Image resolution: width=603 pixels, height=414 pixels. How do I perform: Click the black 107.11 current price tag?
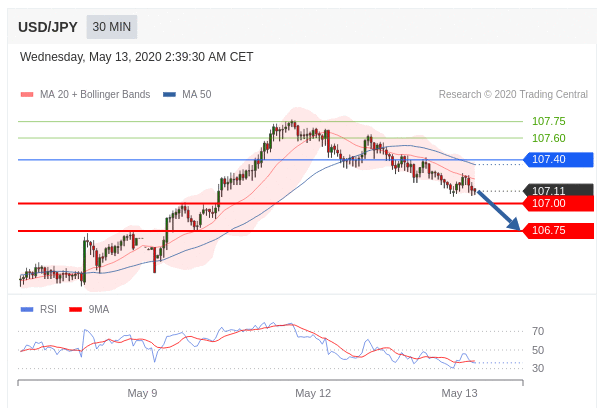pyautogui.click(x=558, y=190)
